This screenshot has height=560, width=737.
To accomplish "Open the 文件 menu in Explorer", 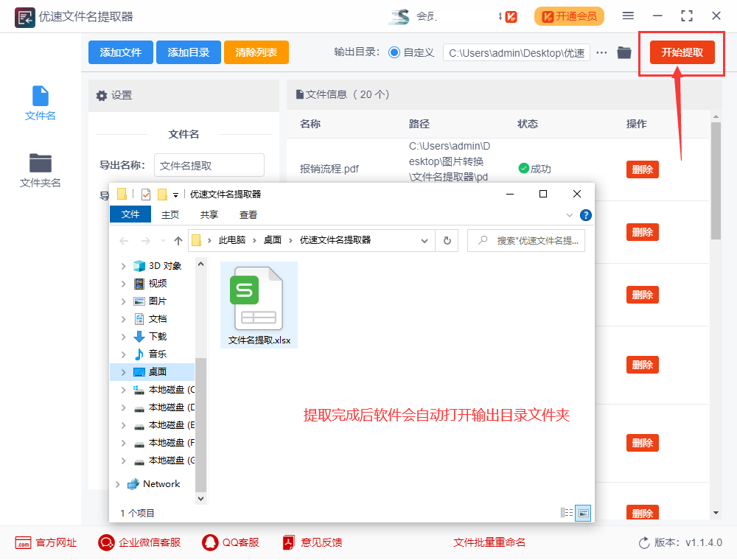I will click(x=130, y=214).
